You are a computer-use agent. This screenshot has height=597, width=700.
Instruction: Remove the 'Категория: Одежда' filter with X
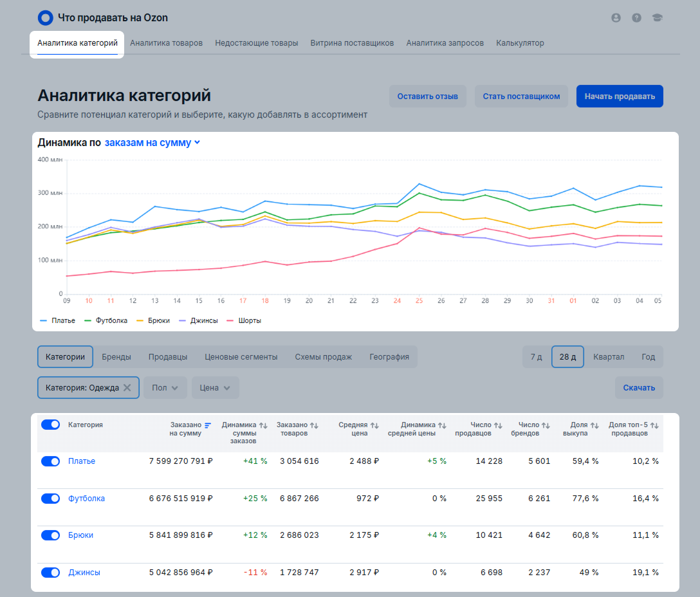pos(127,387)
